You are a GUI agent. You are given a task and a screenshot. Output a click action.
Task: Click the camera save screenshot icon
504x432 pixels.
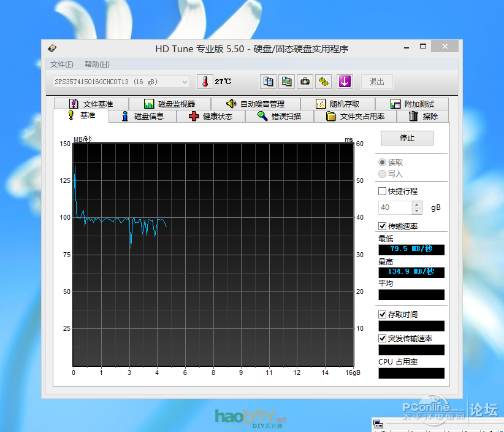pyautogui.click(x=305, y=82)
